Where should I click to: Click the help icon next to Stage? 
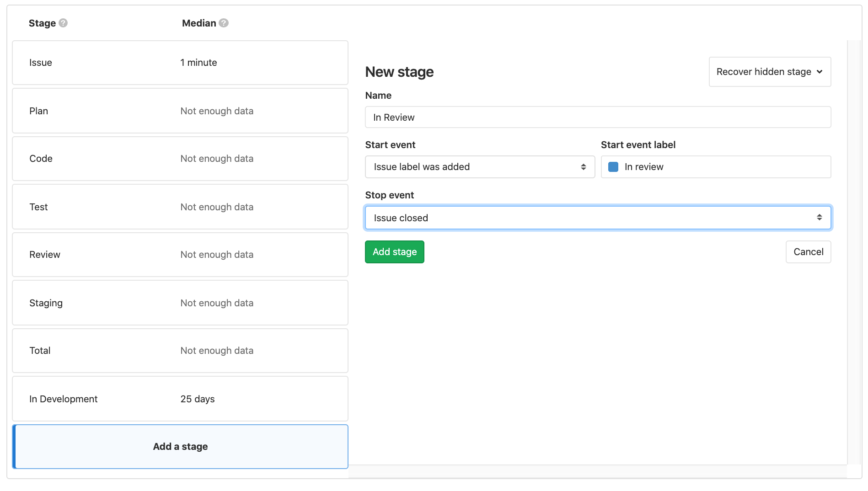coord(64,23)
